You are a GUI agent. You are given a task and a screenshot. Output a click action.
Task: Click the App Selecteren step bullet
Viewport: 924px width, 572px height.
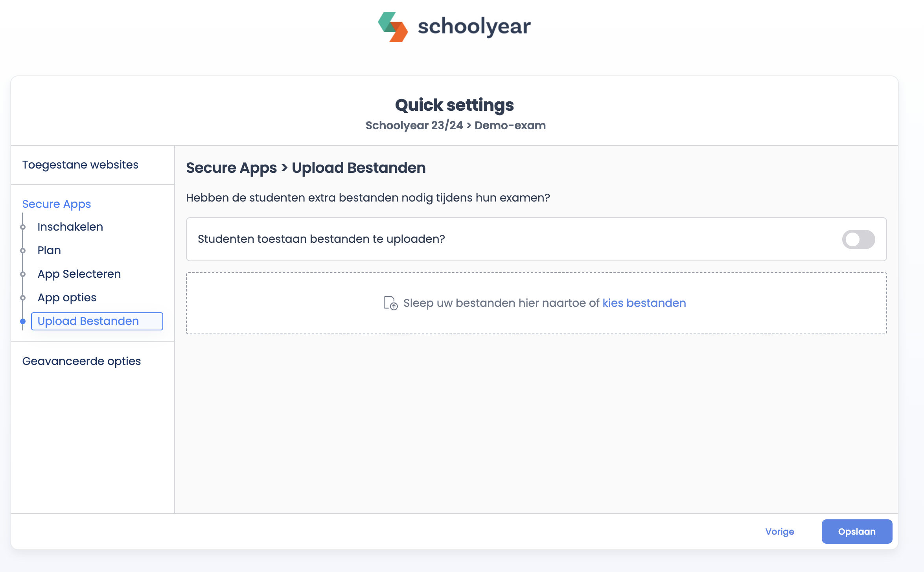[23, 274]
